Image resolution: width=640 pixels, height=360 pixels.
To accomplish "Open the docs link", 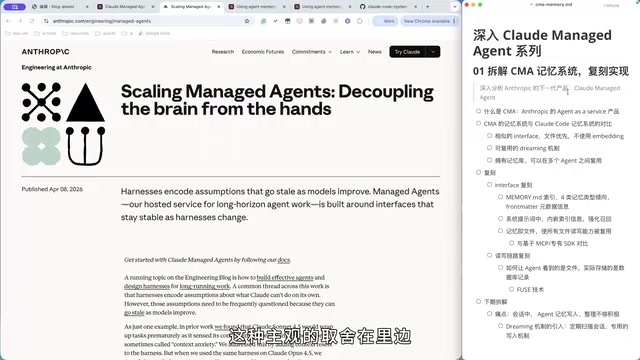I will [x=284, y=260].
